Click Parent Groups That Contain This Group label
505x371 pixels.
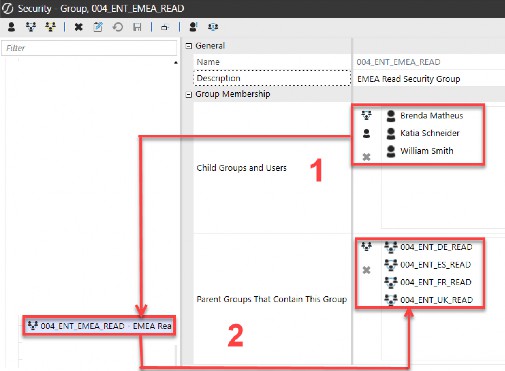[272, 299]
